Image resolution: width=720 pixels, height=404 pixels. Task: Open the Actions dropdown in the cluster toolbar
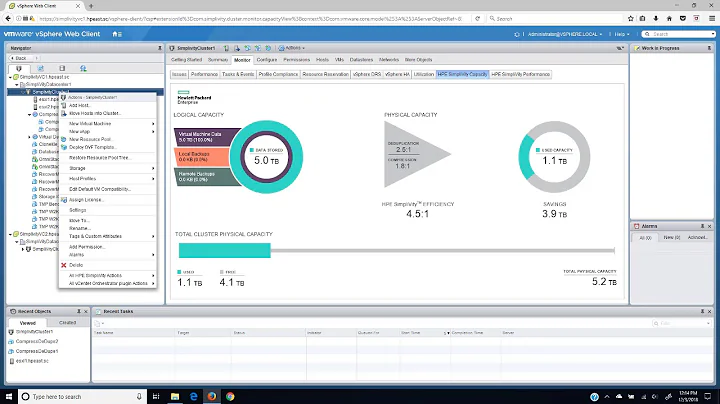tap(292, 48)
